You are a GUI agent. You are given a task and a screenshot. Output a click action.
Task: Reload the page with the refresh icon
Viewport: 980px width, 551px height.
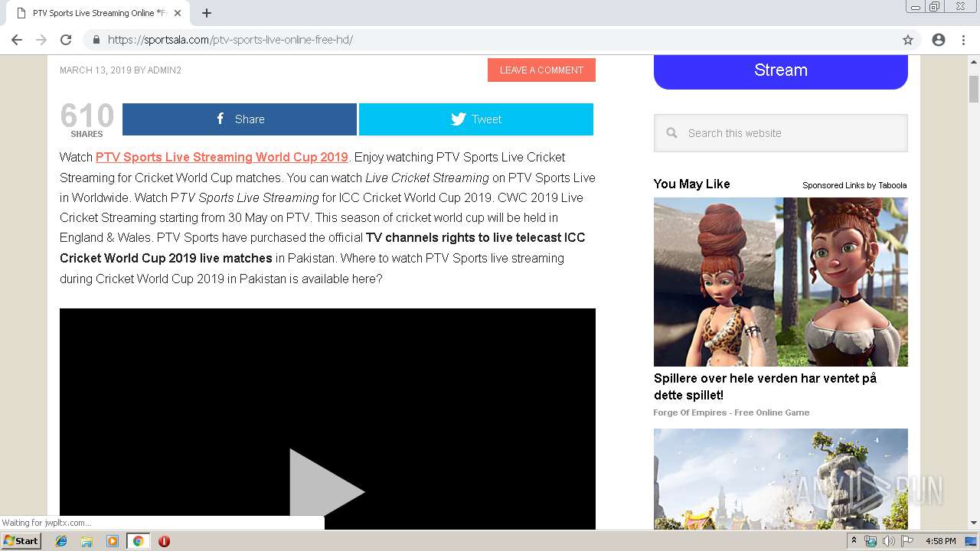pyautogui.click(x=66, y=40)
